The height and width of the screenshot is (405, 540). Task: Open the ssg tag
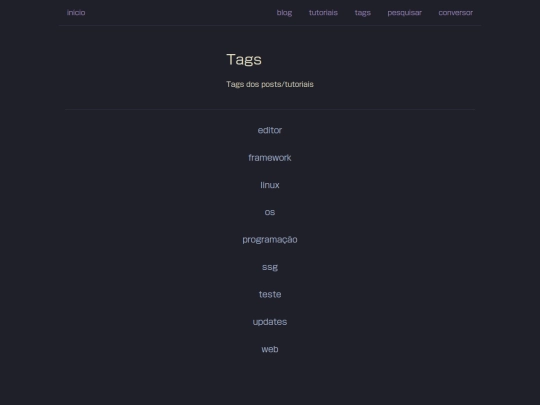point(270,267)
